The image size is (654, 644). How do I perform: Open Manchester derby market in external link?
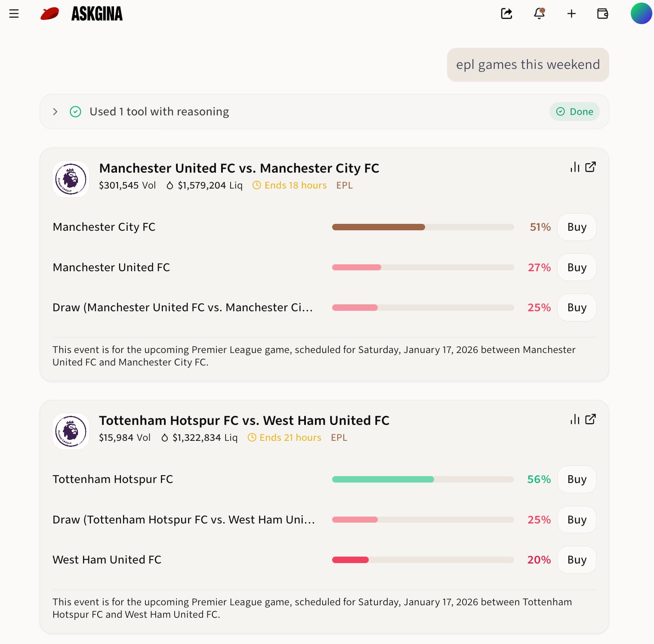point(591,167)
